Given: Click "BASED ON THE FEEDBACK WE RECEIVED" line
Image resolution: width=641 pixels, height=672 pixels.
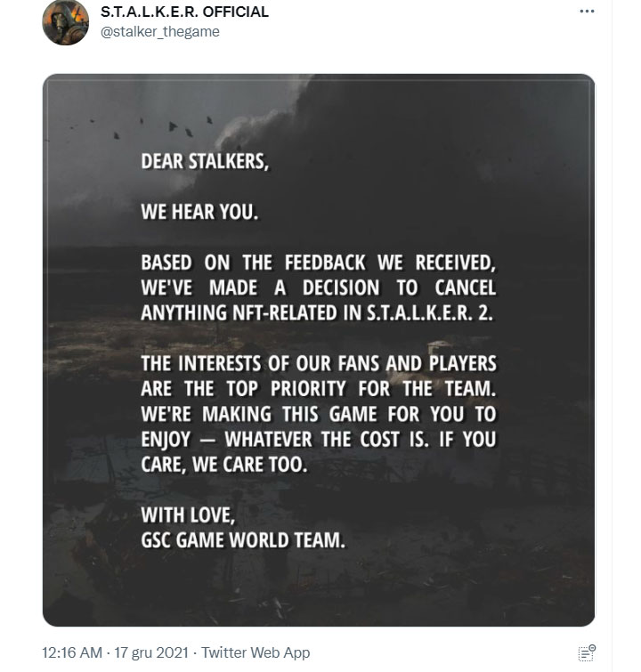Looking at the screenshot, I should (x=318, y=263).
